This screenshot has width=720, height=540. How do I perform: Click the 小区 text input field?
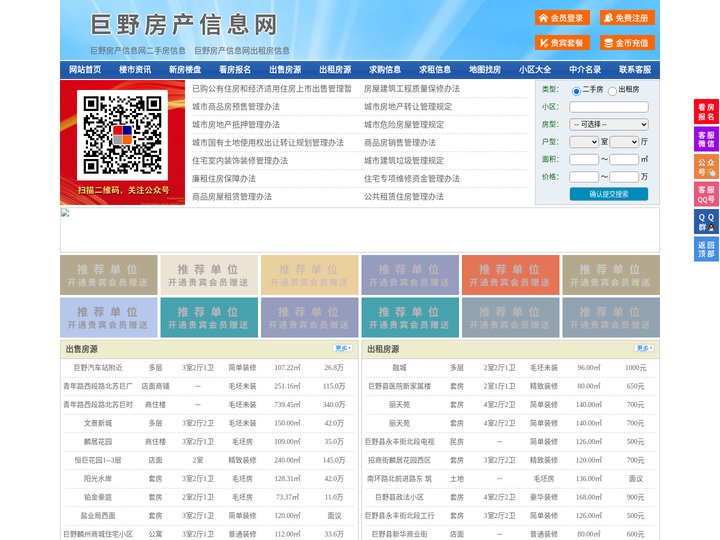[x=609, y=107]
